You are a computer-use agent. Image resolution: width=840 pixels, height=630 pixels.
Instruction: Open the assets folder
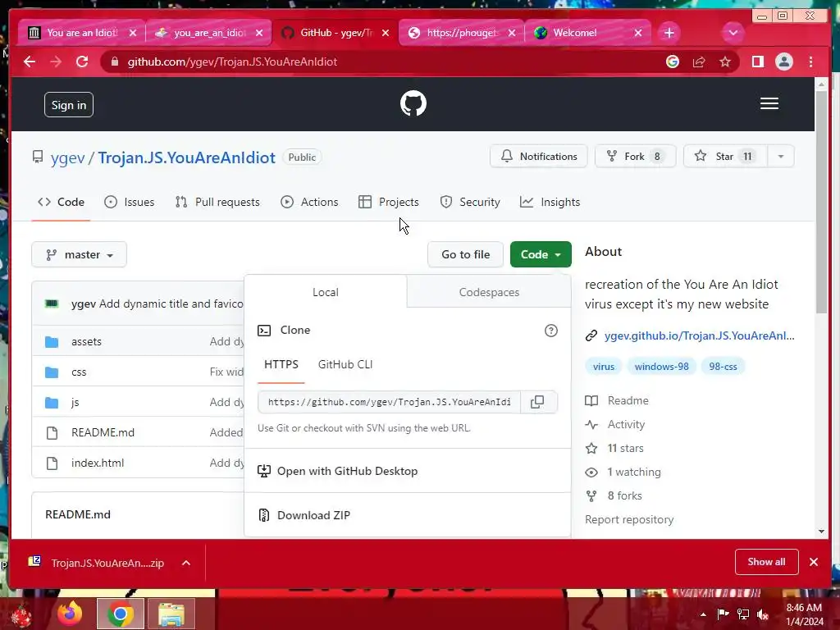pyautogui.click(x=86, y=342)
